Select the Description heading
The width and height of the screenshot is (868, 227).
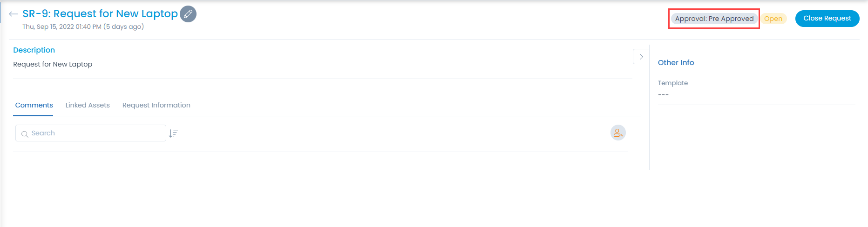click(34, 50)
